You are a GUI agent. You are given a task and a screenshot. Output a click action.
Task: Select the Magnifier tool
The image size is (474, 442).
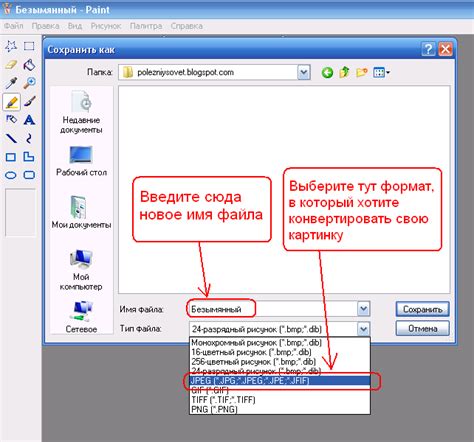(x=29, y=83)
